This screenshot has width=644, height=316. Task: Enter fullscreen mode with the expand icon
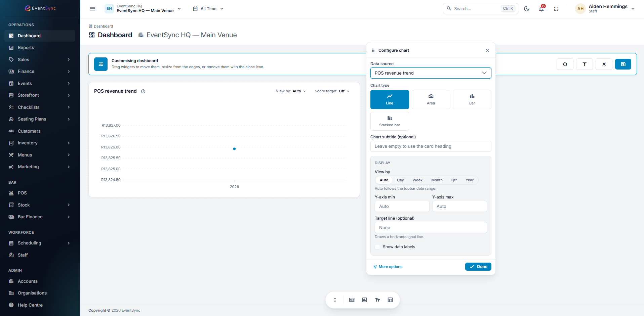tap(556, 9)
